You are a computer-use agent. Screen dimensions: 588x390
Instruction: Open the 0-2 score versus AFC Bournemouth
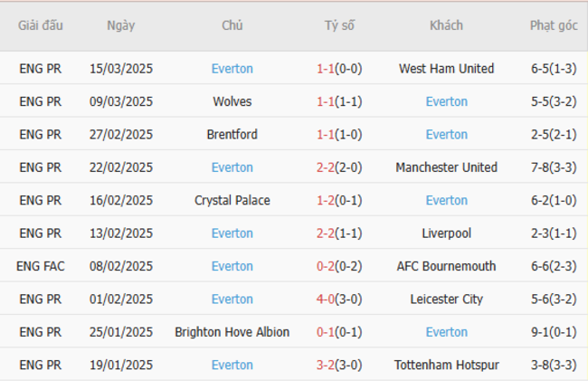point(326,266)
